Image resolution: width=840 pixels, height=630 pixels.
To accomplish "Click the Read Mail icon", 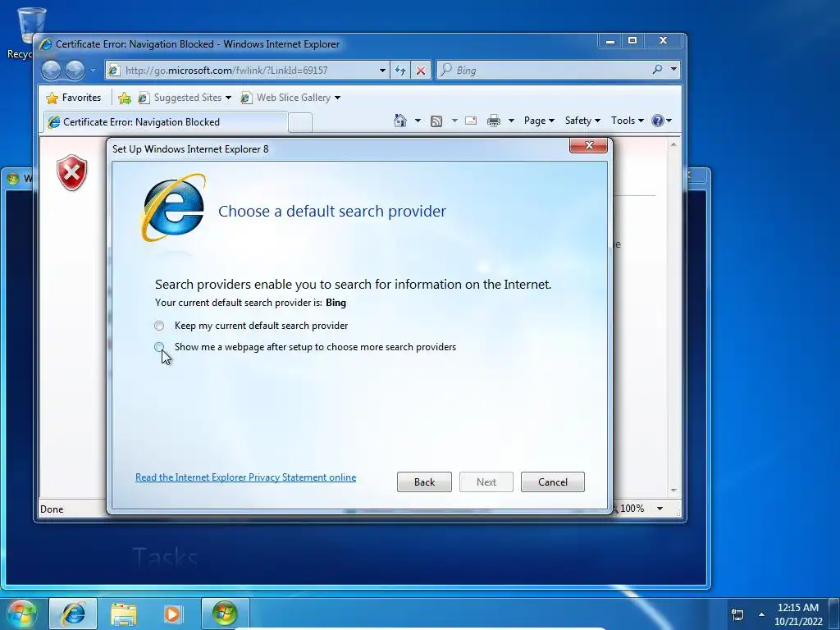I will 471,121.
